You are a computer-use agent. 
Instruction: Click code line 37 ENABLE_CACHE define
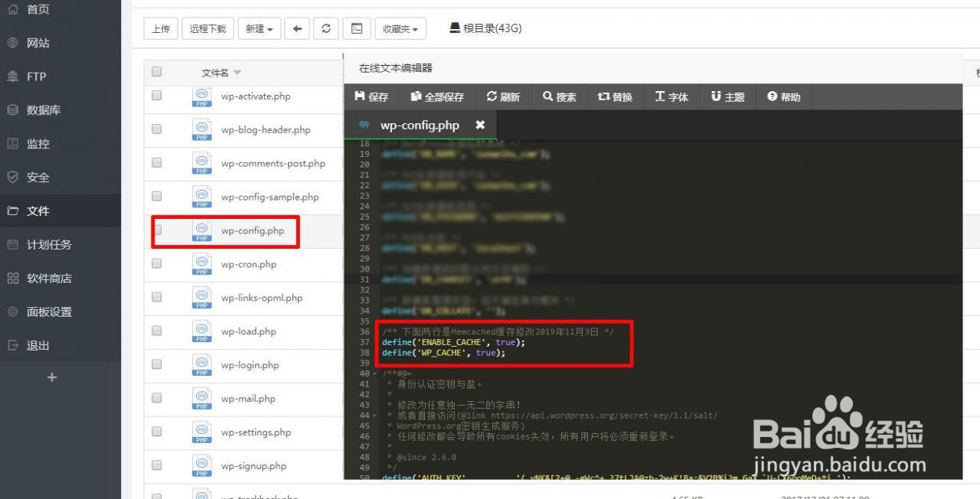coord(453,343)
